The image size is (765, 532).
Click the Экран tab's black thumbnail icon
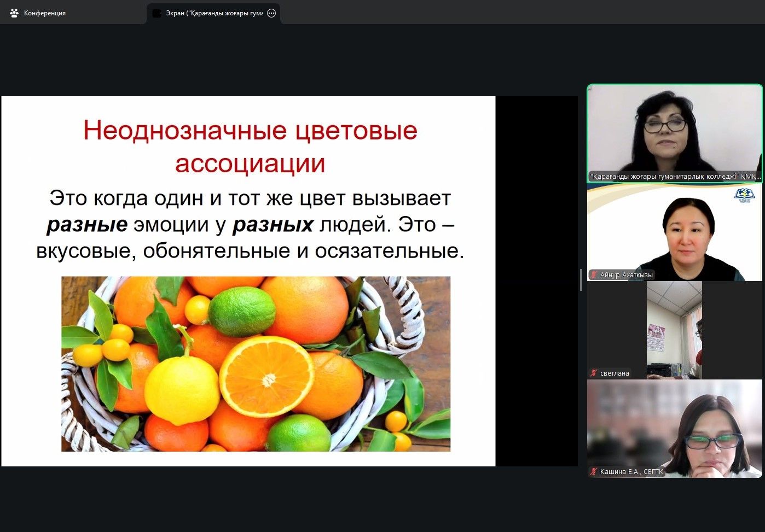(x=157, y=13)
